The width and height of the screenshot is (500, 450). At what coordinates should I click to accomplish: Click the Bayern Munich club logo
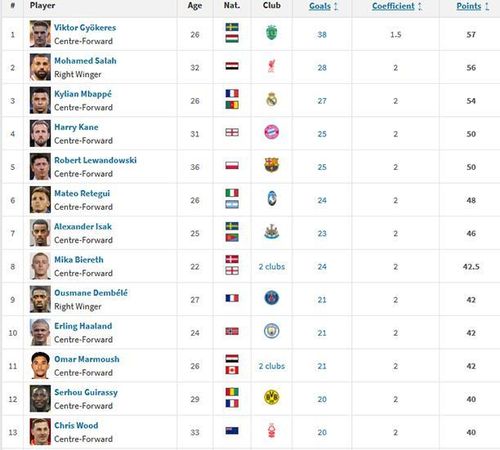tap(272, 132)
